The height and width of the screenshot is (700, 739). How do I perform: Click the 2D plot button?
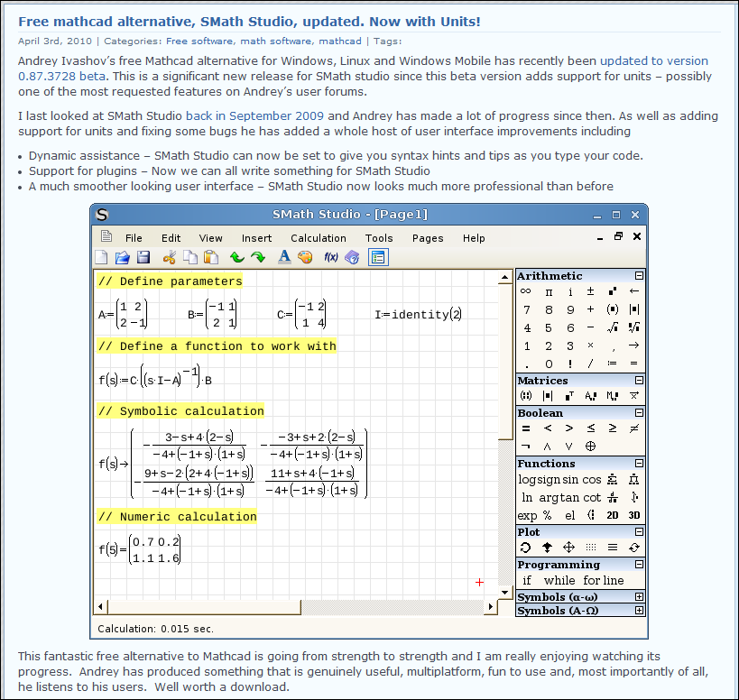(x=613, y=515)
